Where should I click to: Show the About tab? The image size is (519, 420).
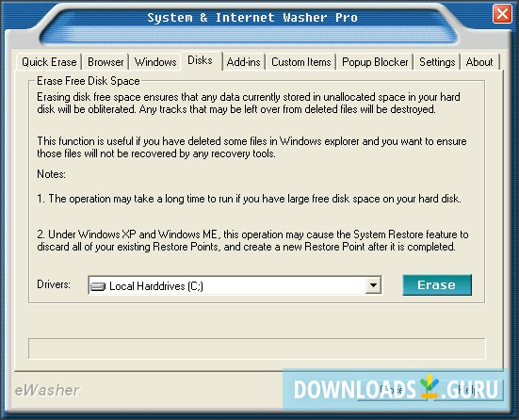click(479, 62)
